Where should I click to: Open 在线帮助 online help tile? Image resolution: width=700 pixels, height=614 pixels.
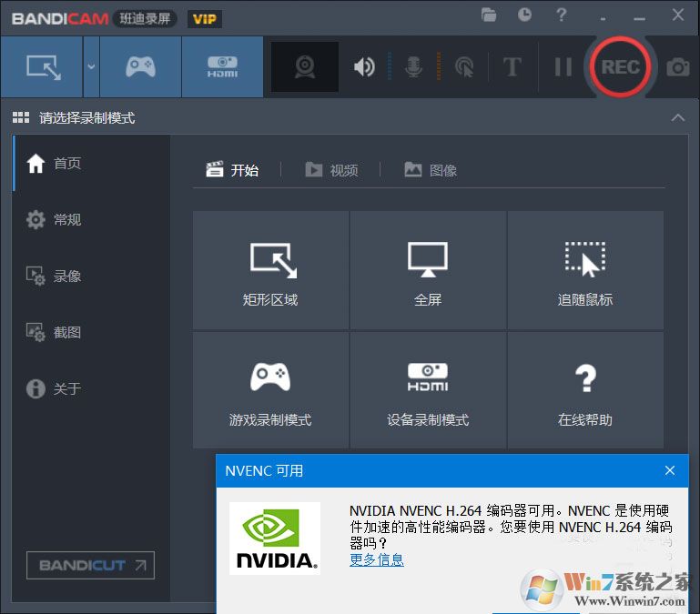pyautogui.click(x=585, y=390)
